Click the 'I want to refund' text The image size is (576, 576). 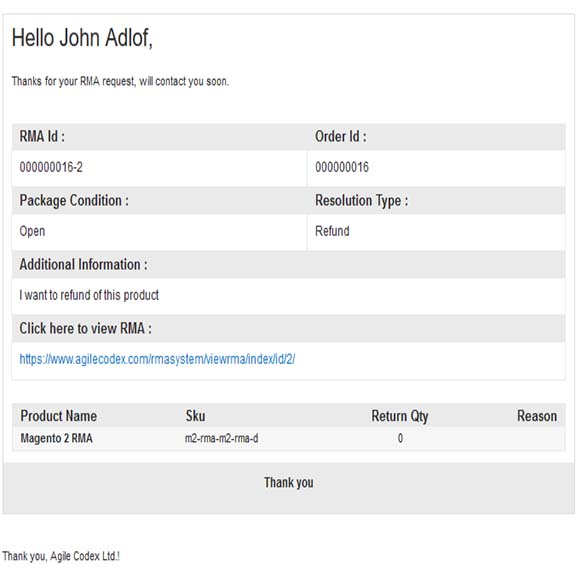click(x=89, y=295)
